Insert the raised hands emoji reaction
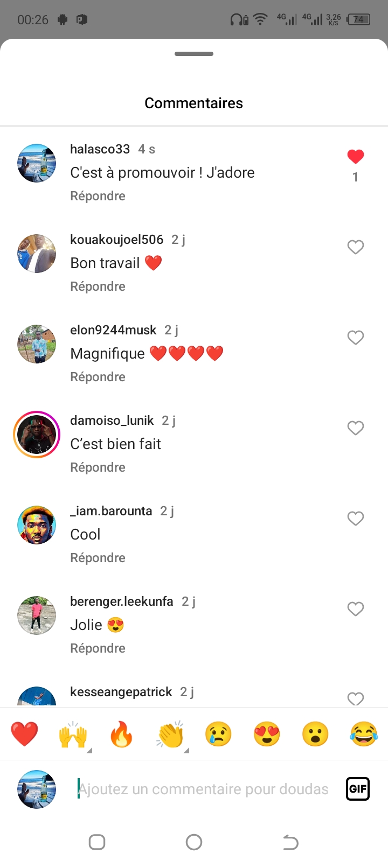The width and height of the screenshot is (388, 868). click(73, 734)
